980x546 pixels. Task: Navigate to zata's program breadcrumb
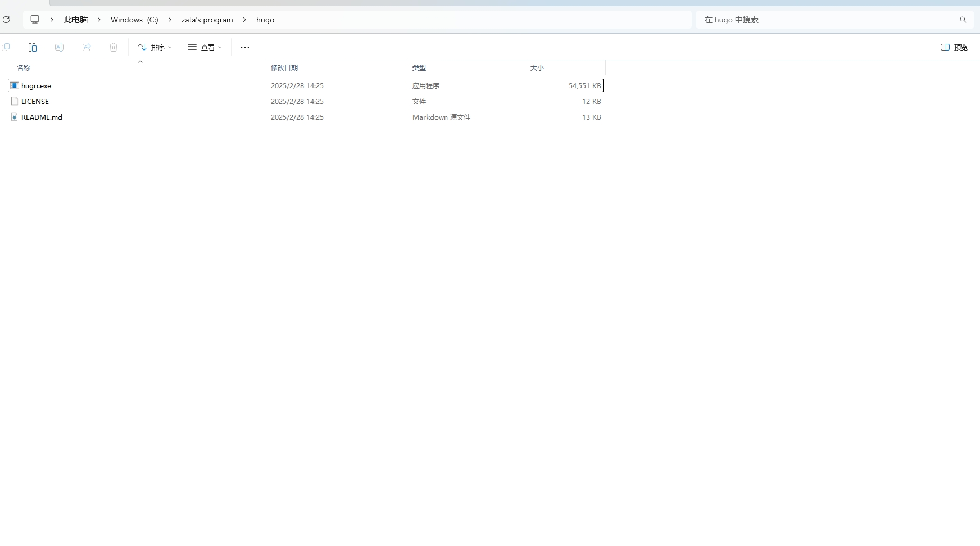pyautogui.click(x=207, y=20)
